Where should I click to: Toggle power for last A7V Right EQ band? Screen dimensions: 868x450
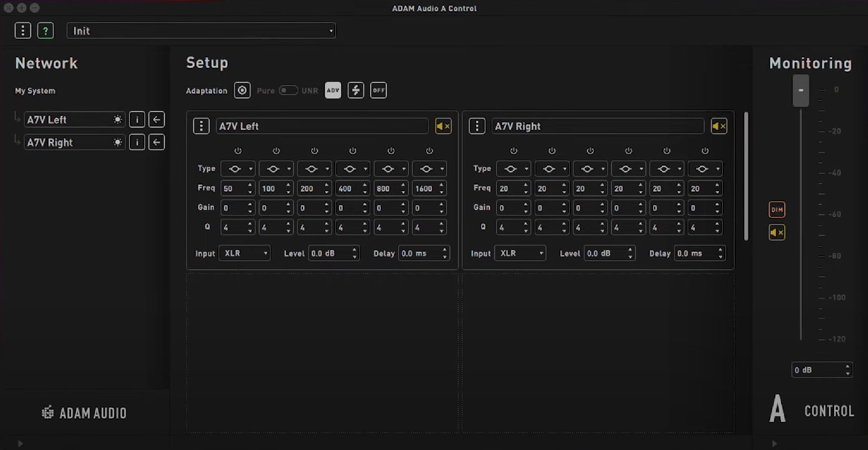coord(705,151)
